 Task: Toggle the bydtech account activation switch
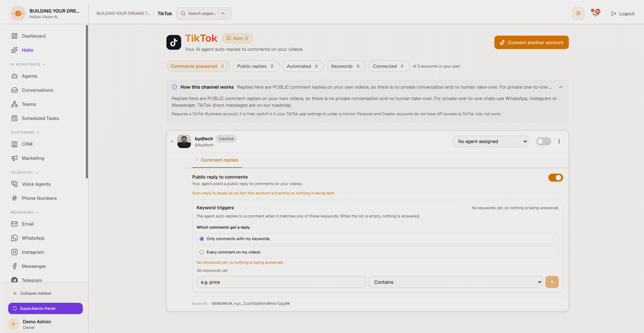[x=544, y=142]
